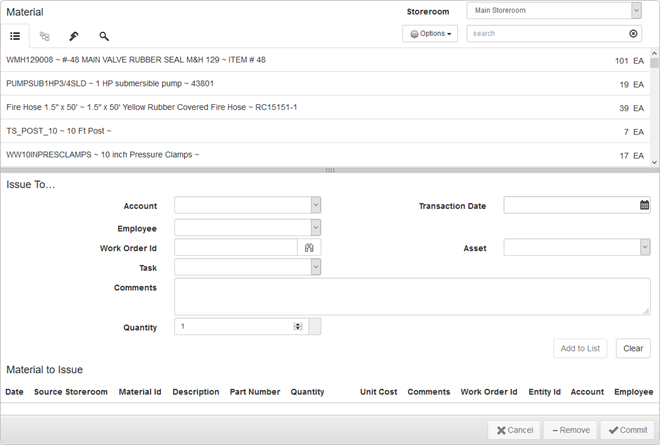The height and width of the screenshot is (445, 660).
Task: Click the Quantity spinner arrows
Action: (297, 326)
